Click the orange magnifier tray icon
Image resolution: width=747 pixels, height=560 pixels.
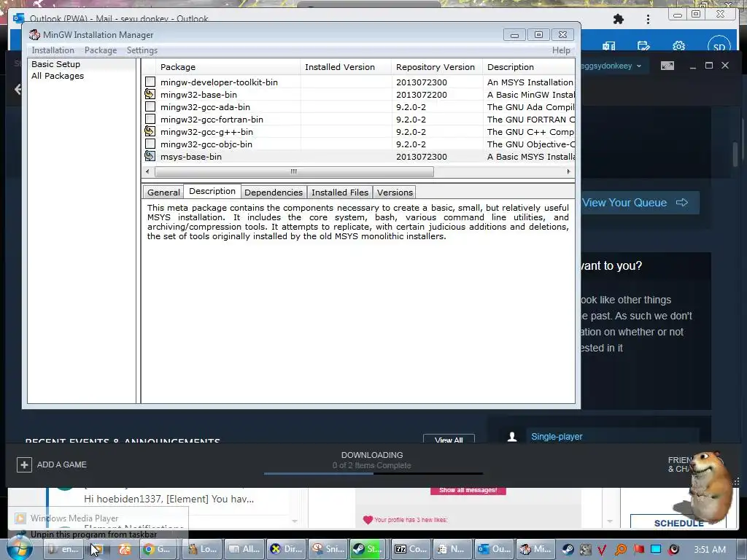621,550
